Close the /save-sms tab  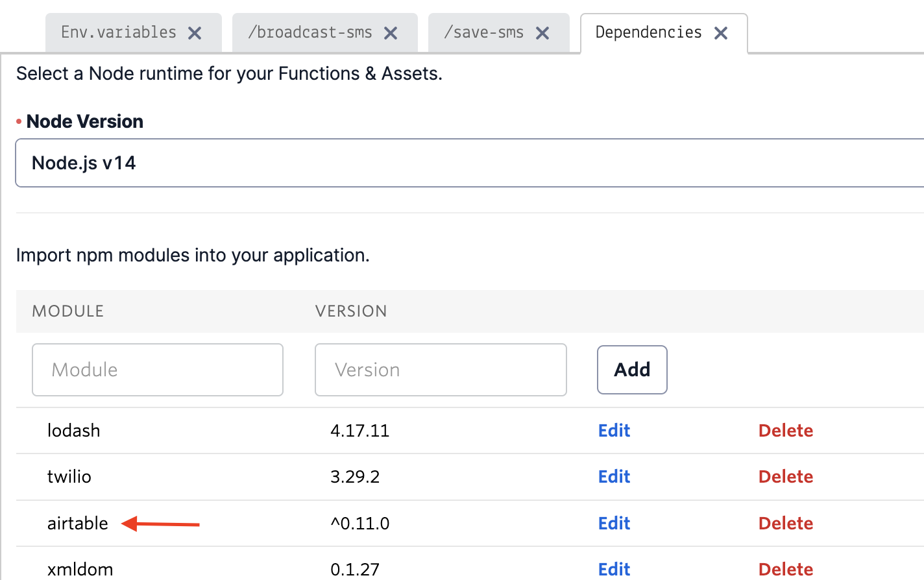pos(542,33)
